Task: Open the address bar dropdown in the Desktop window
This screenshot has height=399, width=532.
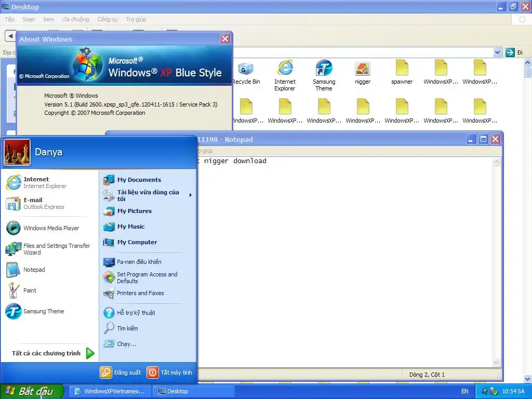Action: tap(497, 52)
